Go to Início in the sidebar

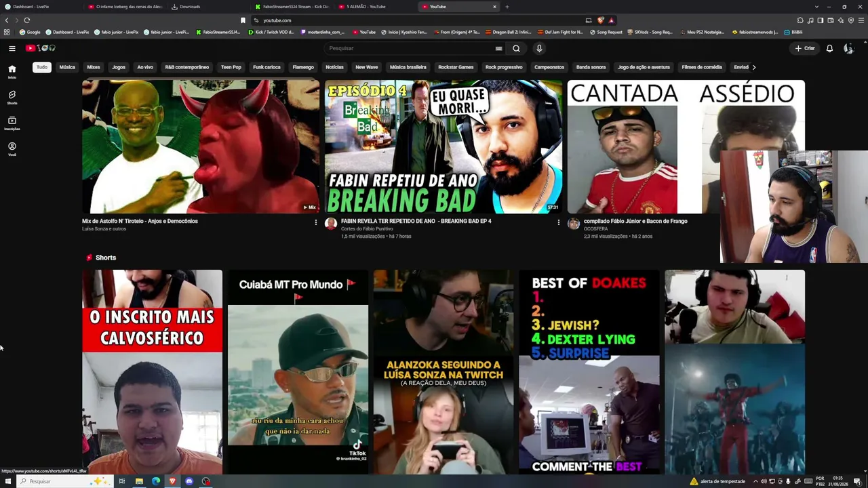point(12,71)
